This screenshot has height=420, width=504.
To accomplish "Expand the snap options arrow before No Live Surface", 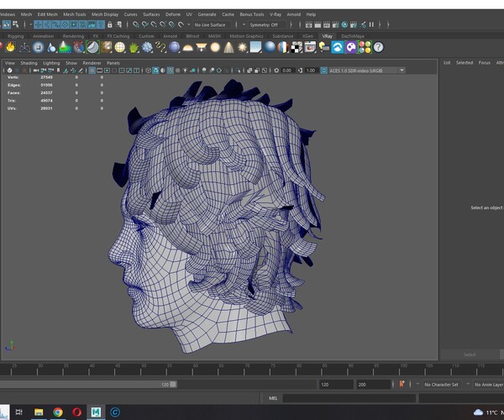I will coord(189,24).
